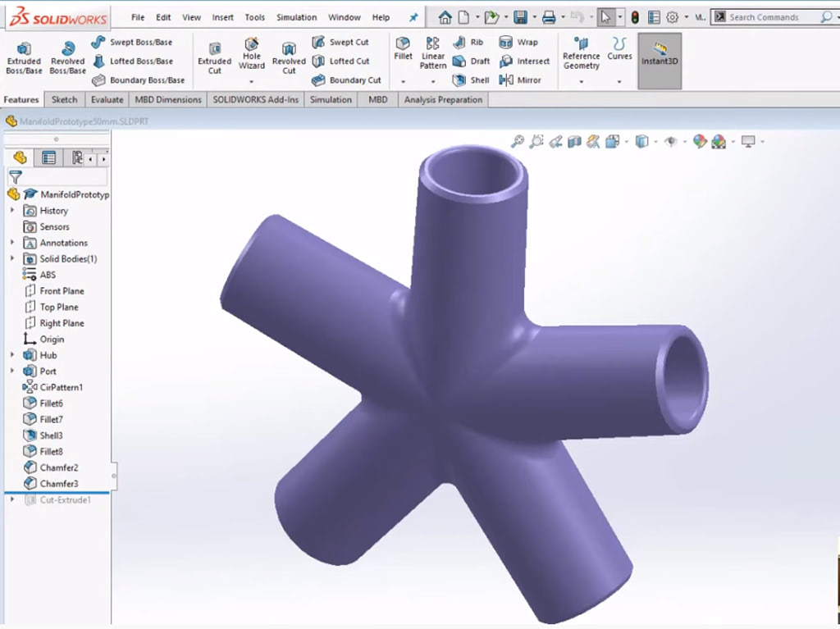
Task: Choose the Swept Boss/Base tool
Action: point(132,42)
